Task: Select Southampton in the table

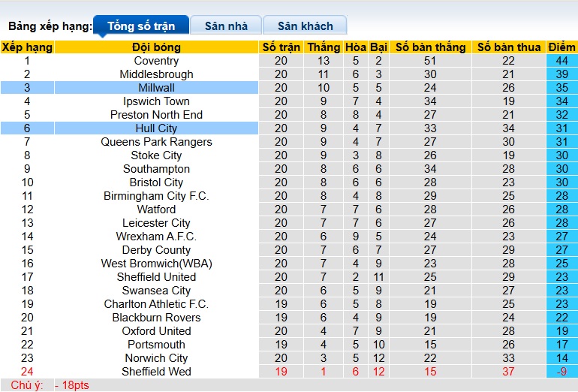Action: [x=156, y=169]
